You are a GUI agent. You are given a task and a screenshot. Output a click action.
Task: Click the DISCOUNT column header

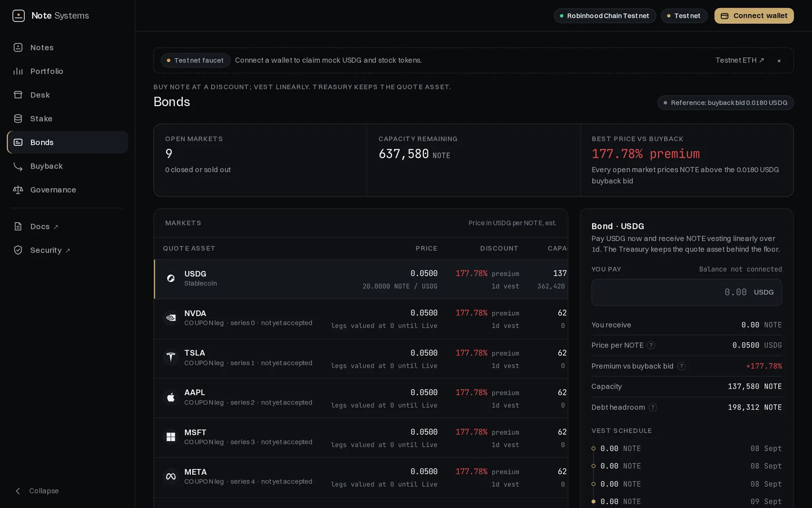499,248
